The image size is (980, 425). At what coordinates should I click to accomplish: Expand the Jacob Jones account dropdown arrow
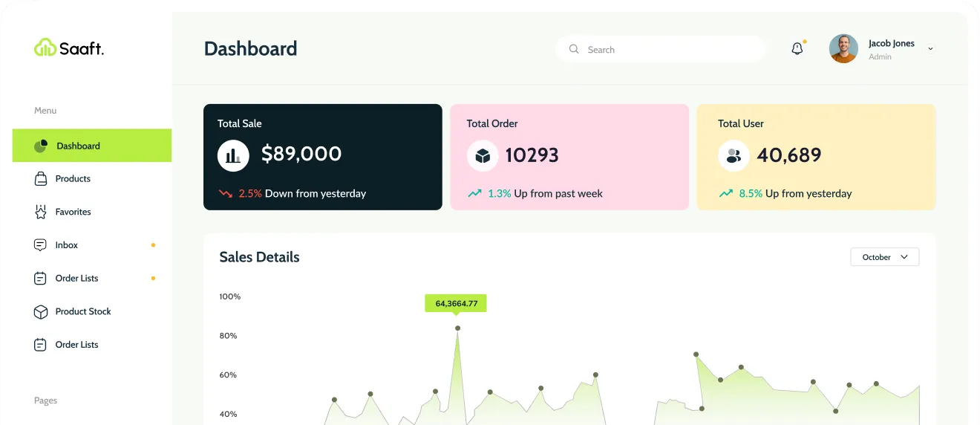930,49
